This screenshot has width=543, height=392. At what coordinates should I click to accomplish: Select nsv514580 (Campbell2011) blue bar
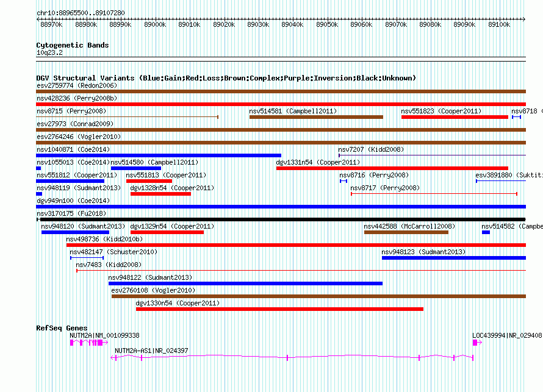pyautogui.click(x=136, y=168)
